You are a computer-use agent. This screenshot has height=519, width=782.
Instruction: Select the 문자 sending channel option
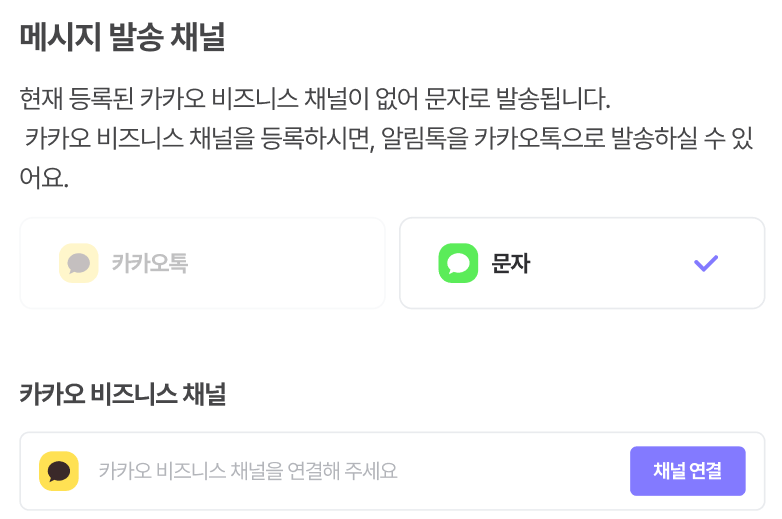[582, 263]
